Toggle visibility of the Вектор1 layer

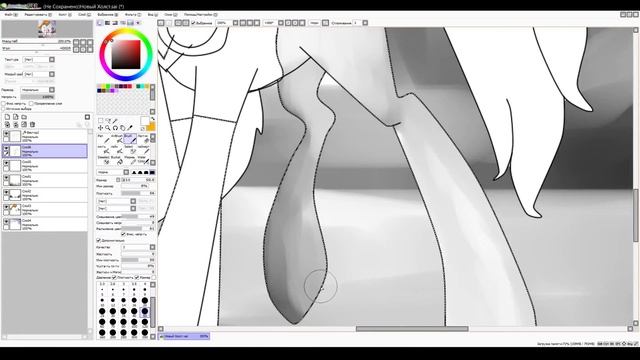6,133
